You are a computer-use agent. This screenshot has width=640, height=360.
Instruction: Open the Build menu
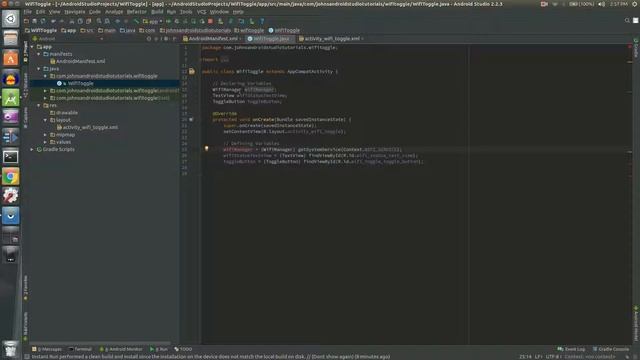tap(157, 12)
